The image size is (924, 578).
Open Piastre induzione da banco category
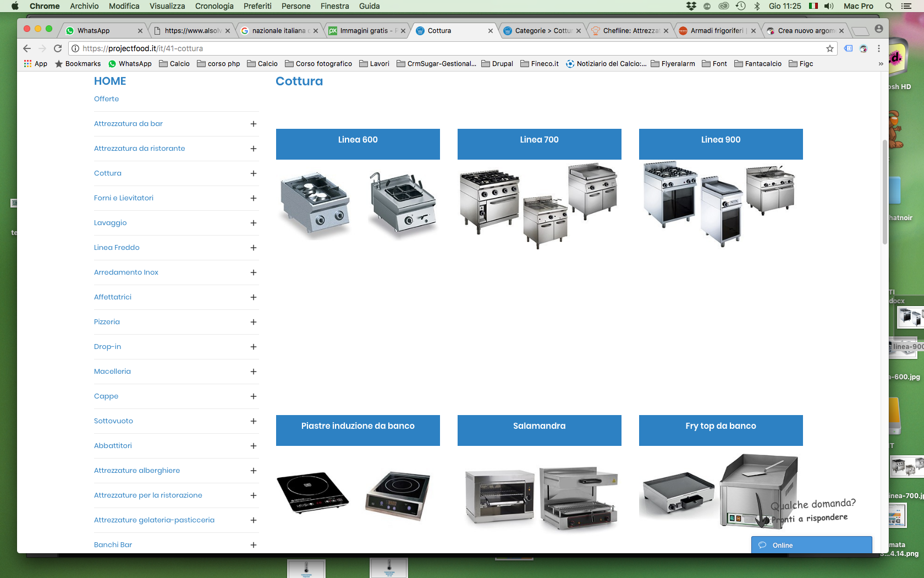[358, 430]
